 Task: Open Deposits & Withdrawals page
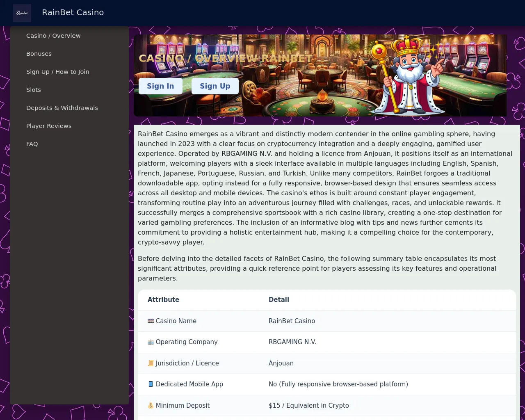pos(62,108)
